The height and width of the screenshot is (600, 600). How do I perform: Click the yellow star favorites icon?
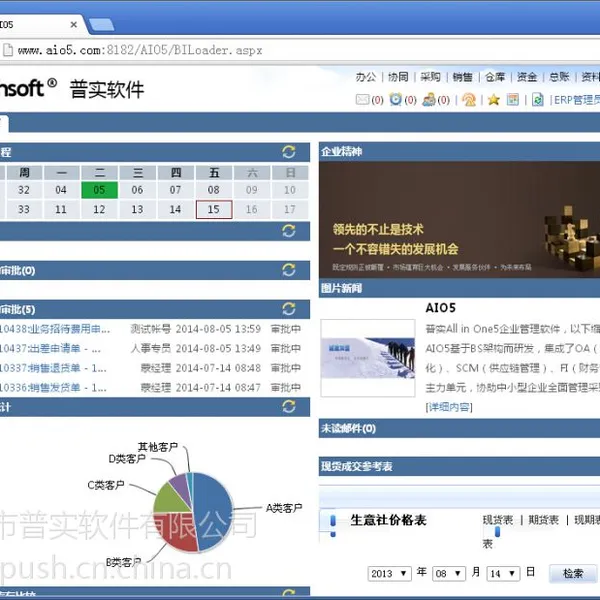click(494, 100)
